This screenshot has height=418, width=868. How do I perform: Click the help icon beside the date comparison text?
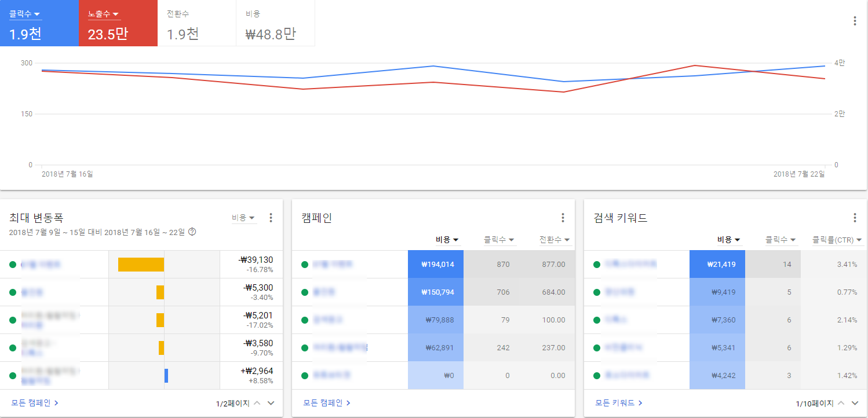click(191, 230)
